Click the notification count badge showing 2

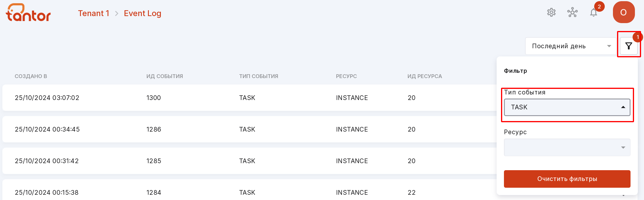(599, 6)
